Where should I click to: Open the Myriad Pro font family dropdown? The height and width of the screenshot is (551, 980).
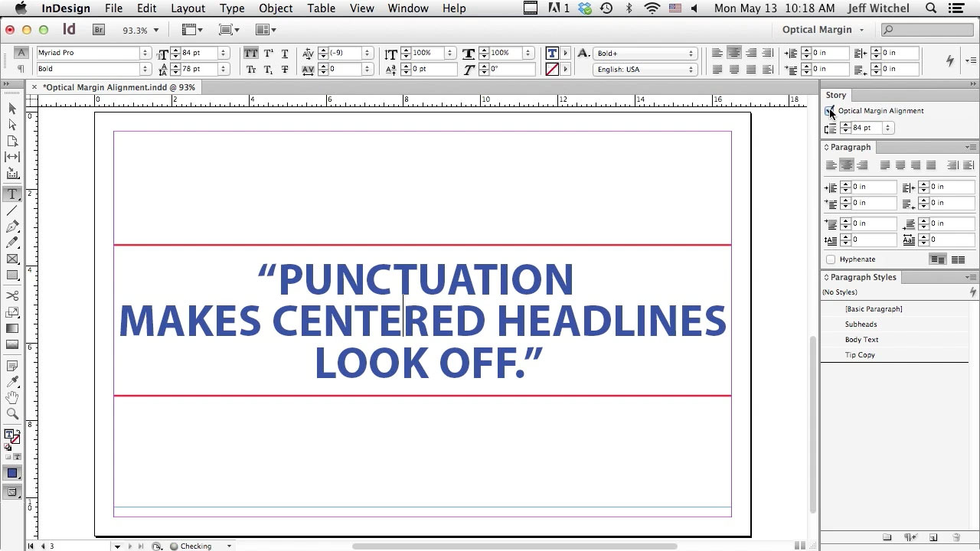click(145, 54)
